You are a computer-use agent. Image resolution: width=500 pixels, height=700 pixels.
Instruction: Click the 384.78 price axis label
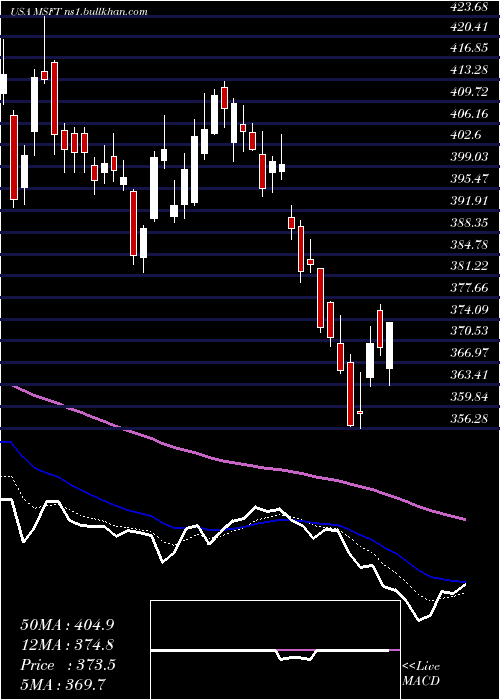469,245
